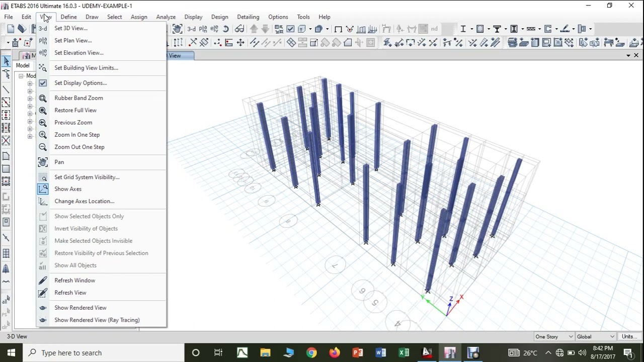Open the Options menu

pos(278,17)
